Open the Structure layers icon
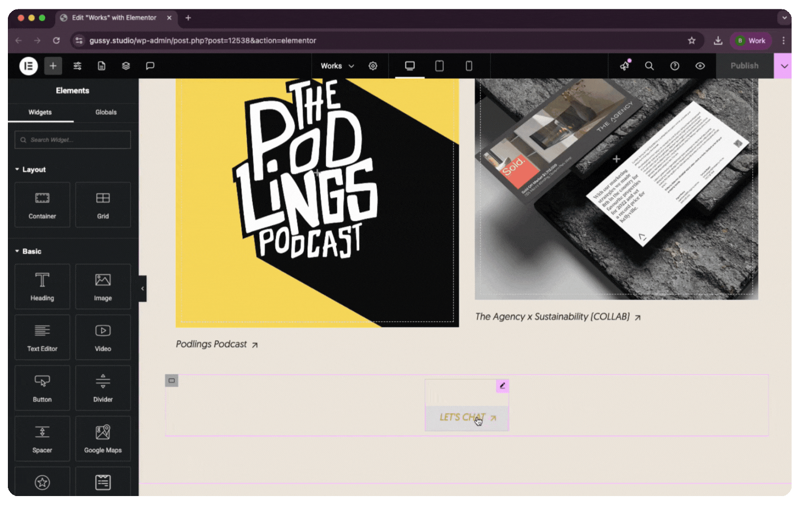This screenshot has height=532, width=798. [126, 66]
